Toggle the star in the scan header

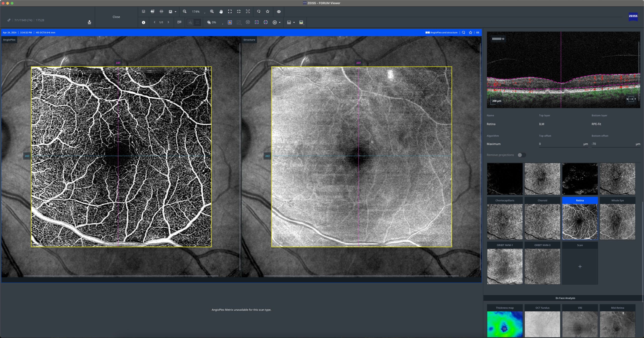click(470, 32)
